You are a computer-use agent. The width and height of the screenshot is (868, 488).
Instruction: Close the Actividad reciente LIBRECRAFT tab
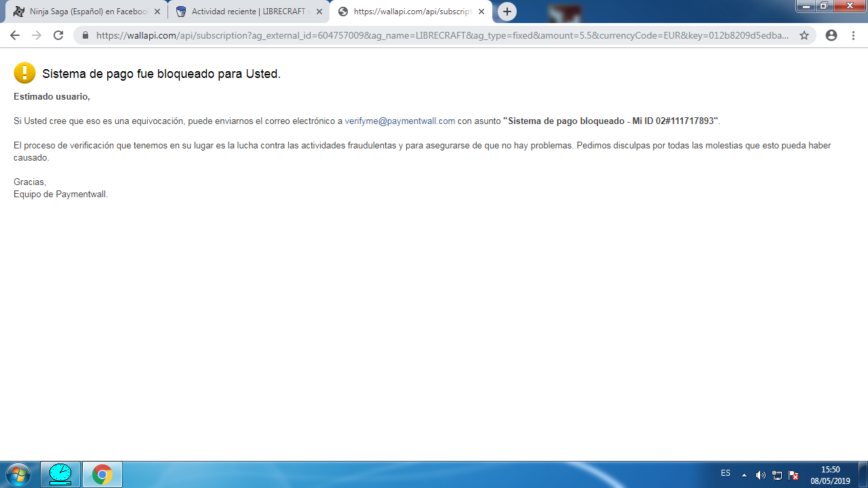click(x=319, y=12)
